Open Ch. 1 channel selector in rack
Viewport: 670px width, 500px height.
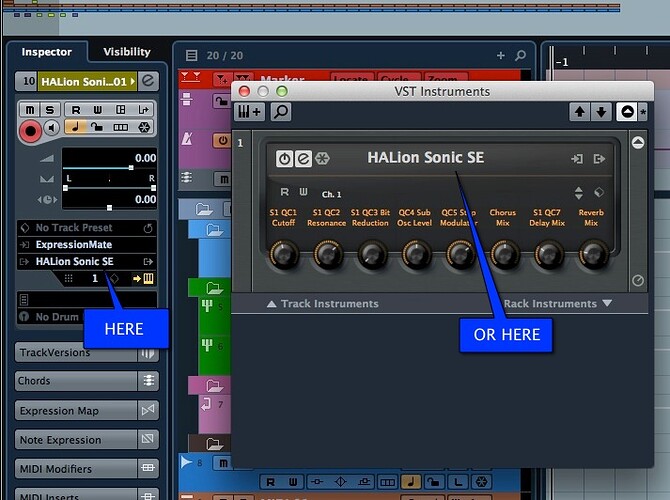(x=332, y=194)
